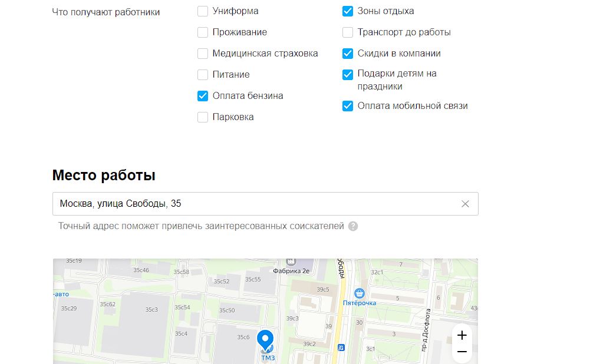This screenshot has height=364, width=600.
Task: Enable Транспорт до работы
Action: [347, 32]
